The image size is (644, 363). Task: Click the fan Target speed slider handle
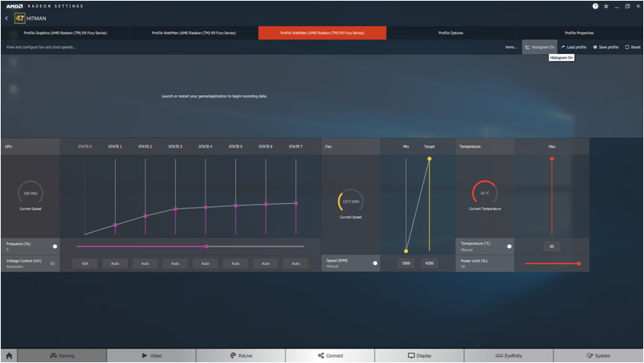tap(429, 159)
